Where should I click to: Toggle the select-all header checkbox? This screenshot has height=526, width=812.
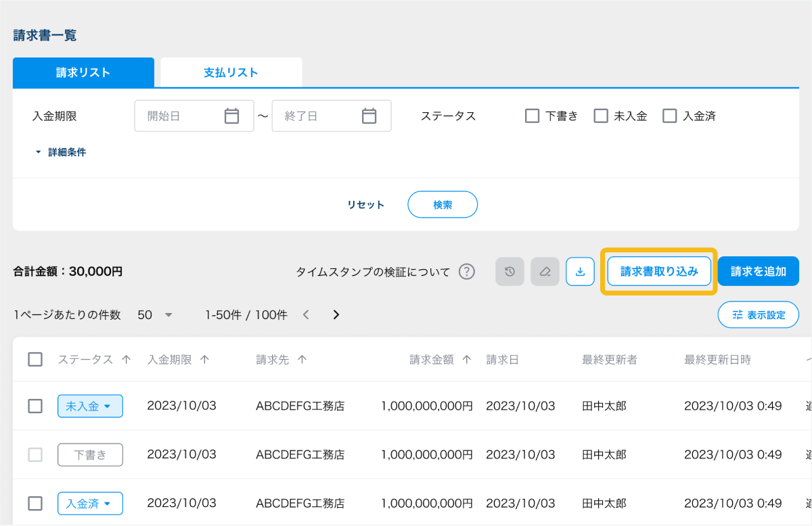[x=35, y=360]
